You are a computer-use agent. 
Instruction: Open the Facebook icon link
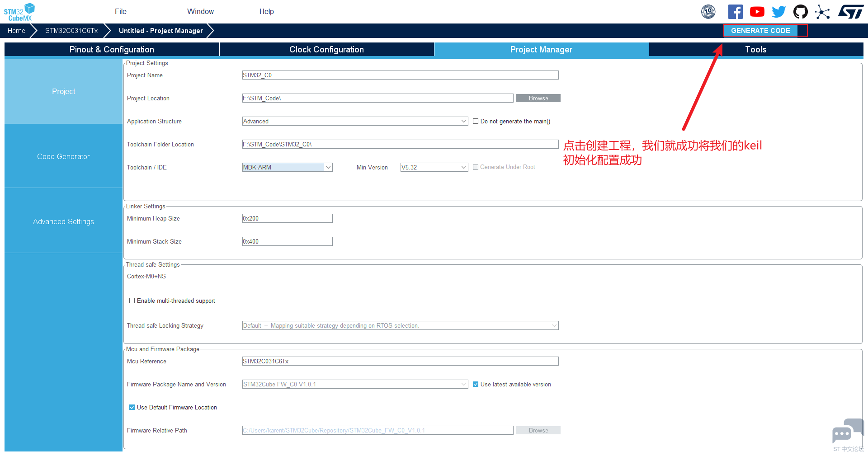tap(735, 12)
